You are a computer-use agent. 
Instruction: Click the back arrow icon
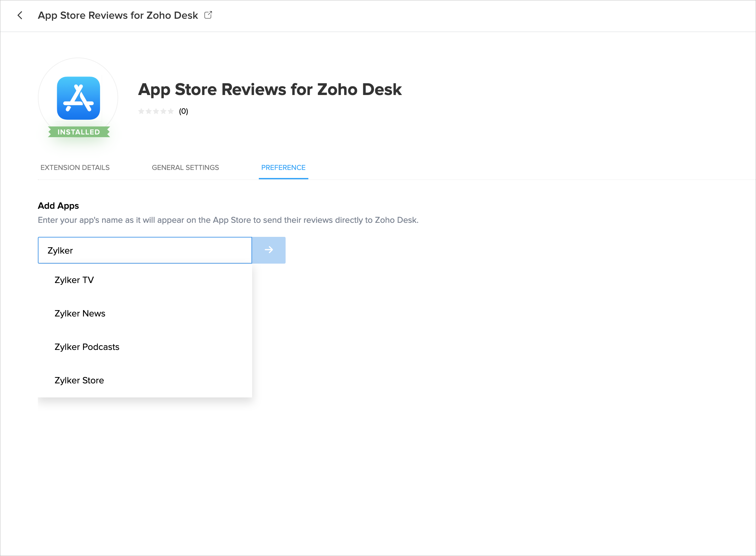click(20, 15)
